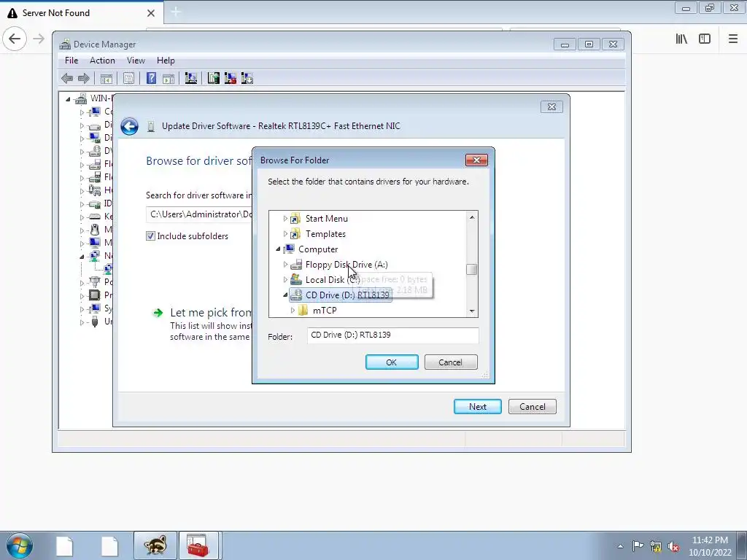This screenshot has width=747, height=560.
Task: Close the Server Not Found tab
Action: pyautogui.click(x=151, y=13)
